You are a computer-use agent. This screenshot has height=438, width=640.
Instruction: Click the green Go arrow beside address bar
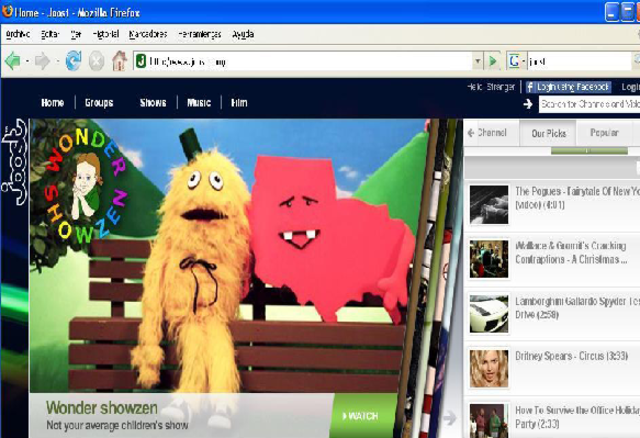[x=493, y=61]
